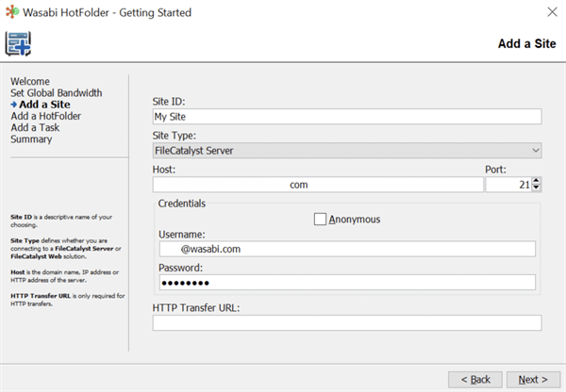Click the Site ID text field
Viewport: 566px width, 392px height.
pos(346,117)
